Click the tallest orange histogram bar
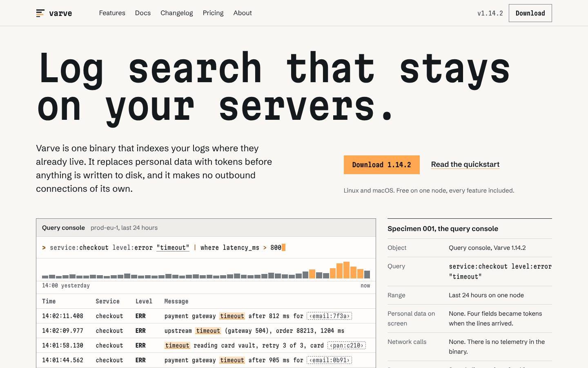 (x=347, y=270)
